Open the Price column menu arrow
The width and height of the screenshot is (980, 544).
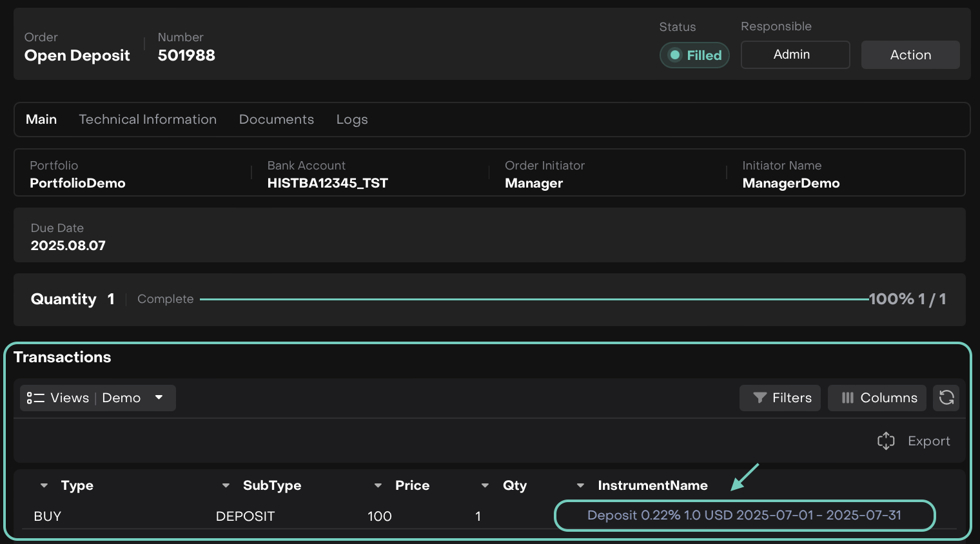click(378, 485)
